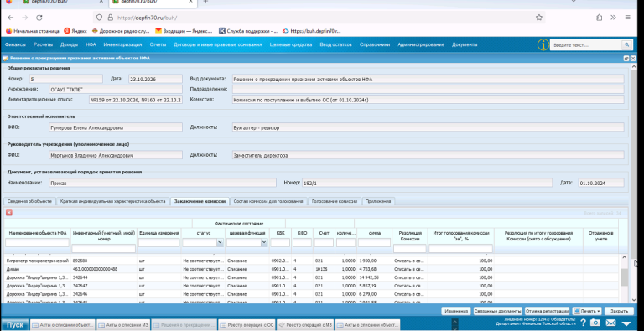This screenshot has width=644, height=331.
Task: Click the Дата field 23.10.2026
Action: (x=155, y=79)
